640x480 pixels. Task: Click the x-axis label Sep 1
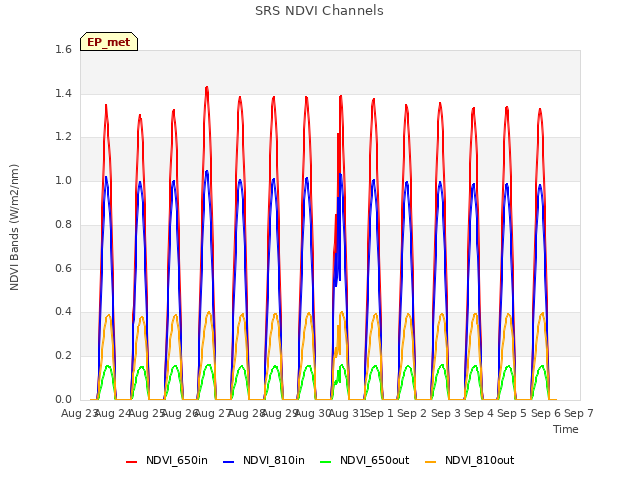pos(379,413)
